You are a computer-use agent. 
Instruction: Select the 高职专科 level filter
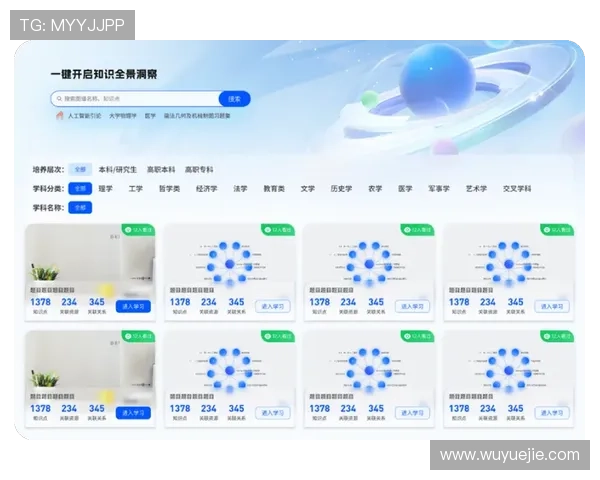click(x=199, y=169)
